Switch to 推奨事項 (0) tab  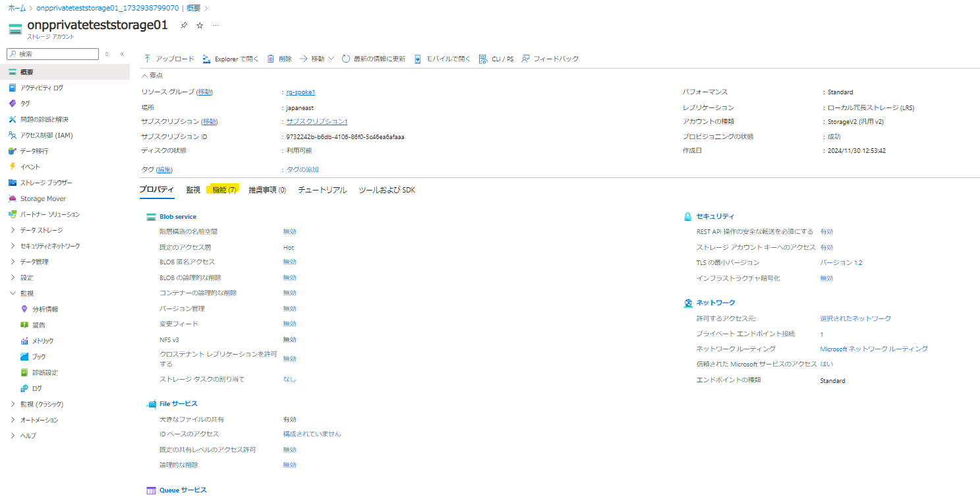(268, 190)
